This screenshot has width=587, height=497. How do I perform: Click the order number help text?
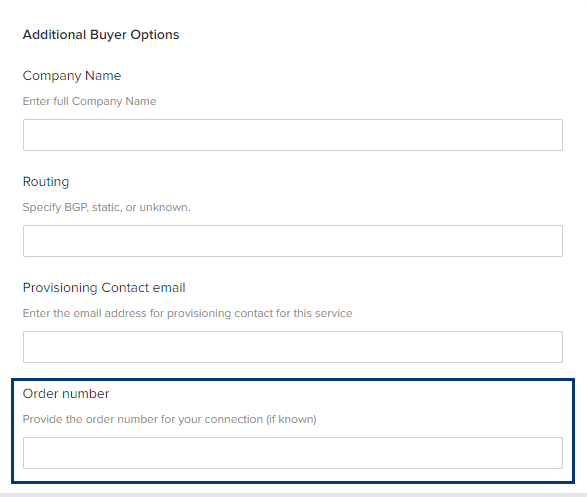170,419
